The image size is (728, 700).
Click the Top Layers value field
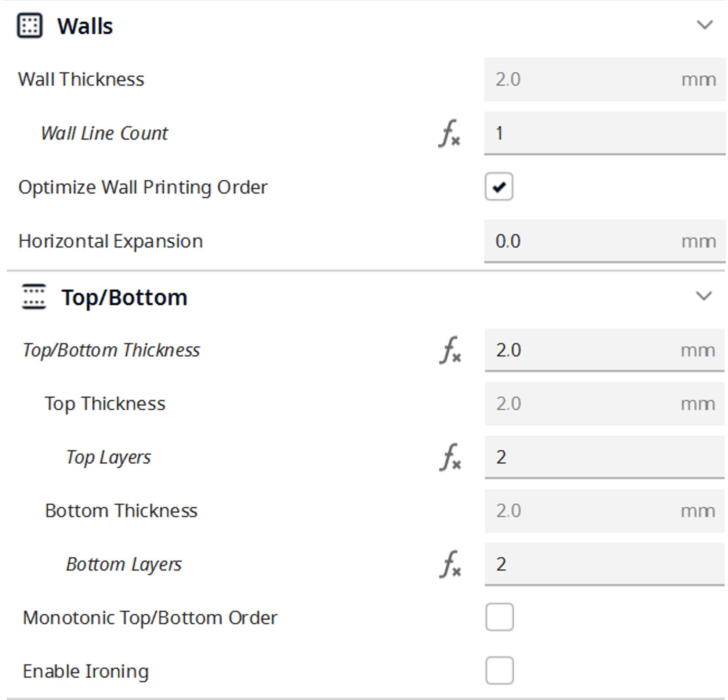pos(604,457)
